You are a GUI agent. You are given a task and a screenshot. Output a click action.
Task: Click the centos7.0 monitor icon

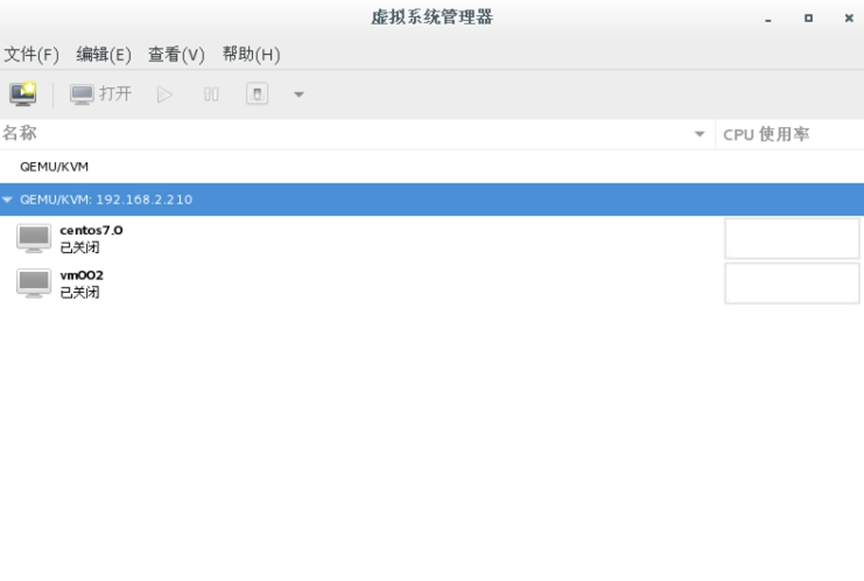(34, 238)
